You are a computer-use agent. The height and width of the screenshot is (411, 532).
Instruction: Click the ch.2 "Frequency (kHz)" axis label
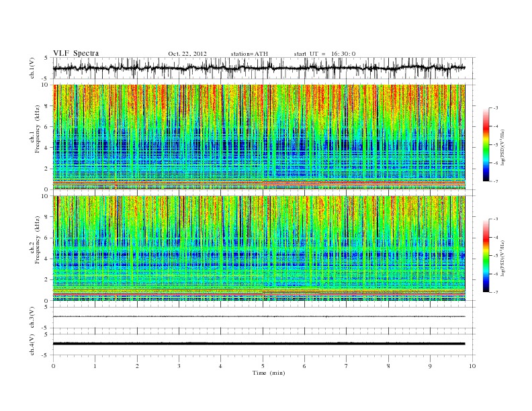(x=38, y=239)
